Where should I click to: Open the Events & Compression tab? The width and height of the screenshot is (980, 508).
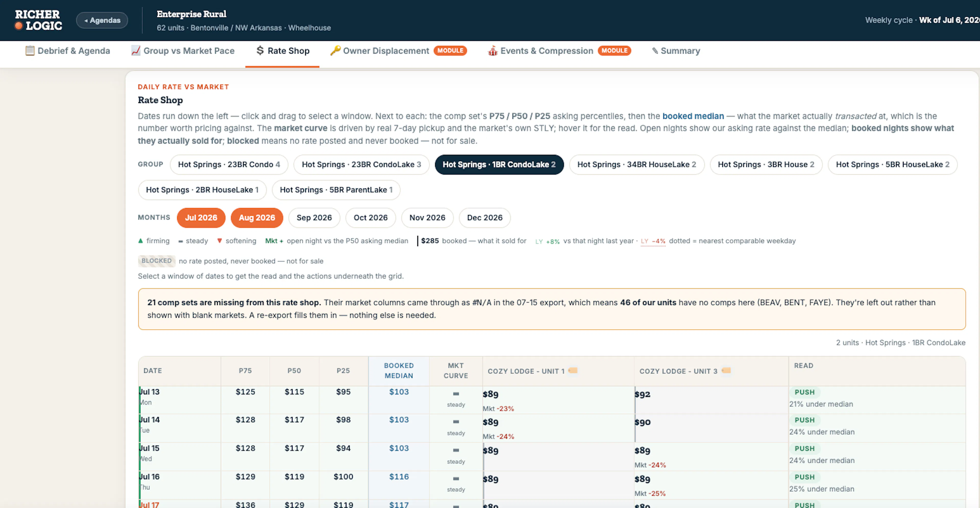click(559, 51)
